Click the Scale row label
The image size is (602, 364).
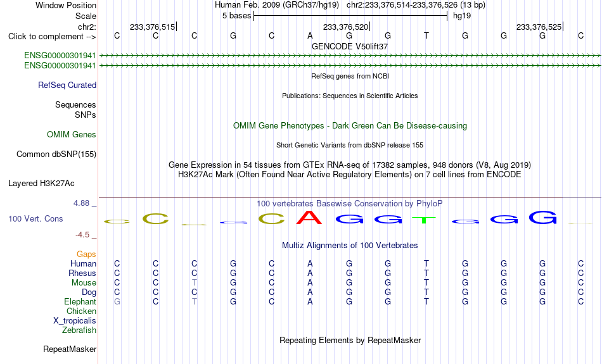[x=86, y=16]
